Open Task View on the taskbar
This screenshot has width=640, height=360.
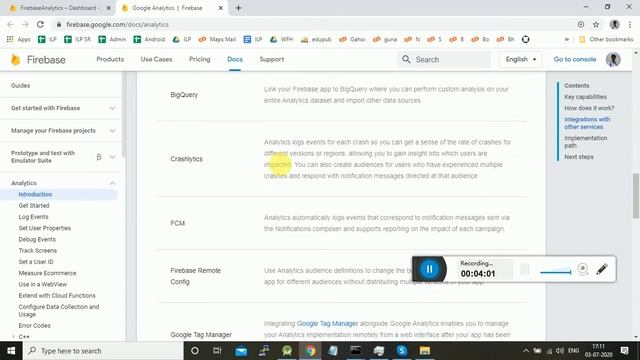(x=217, y=351)
